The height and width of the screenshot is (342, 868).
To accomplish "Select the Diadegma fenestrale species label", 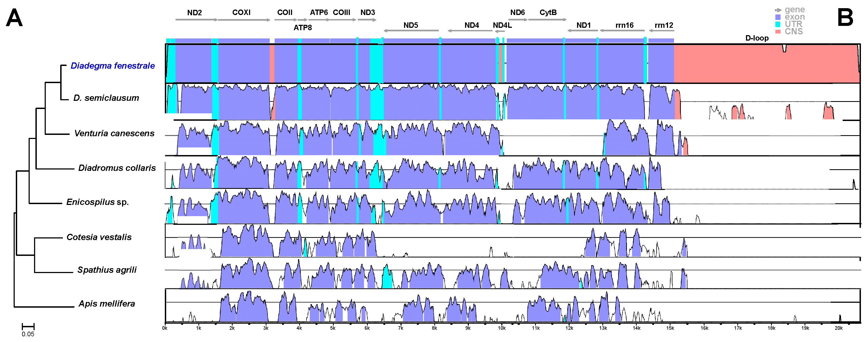I will [x=113, y=66].
